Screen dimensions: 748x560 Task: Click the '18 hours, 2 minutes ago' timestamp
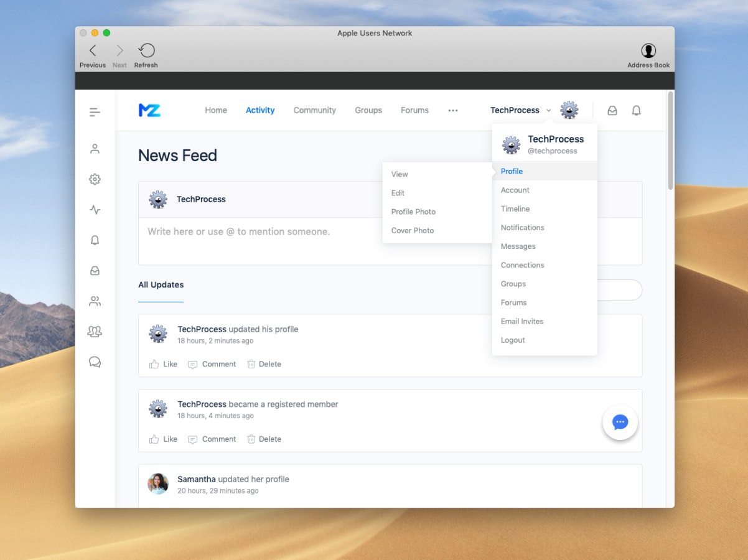pyautogui.click(x=215, y=341)
